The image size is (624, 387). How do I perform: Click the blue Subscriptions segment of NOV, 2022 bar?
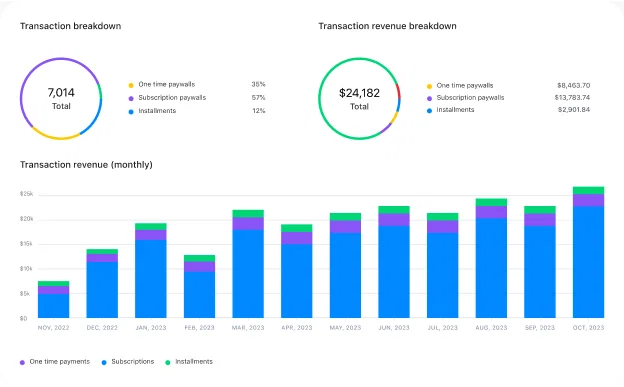click(53, 306)
